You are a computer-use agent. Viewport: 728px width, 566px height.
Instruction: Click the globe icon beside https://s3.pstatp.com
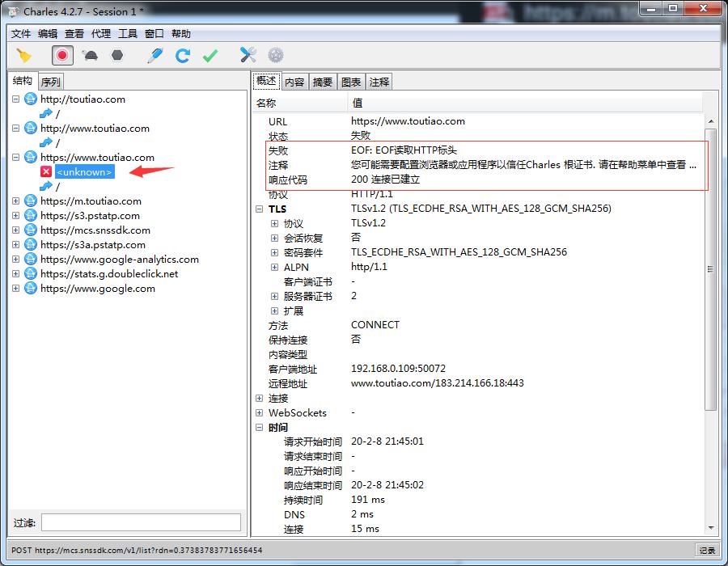29,215
